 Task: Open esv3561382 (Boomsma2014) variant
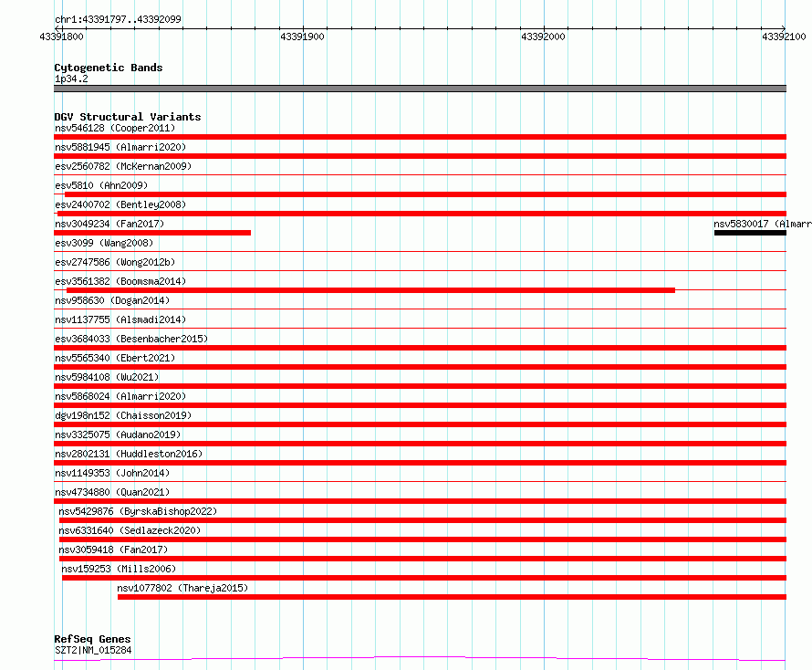tap(120, 281)
